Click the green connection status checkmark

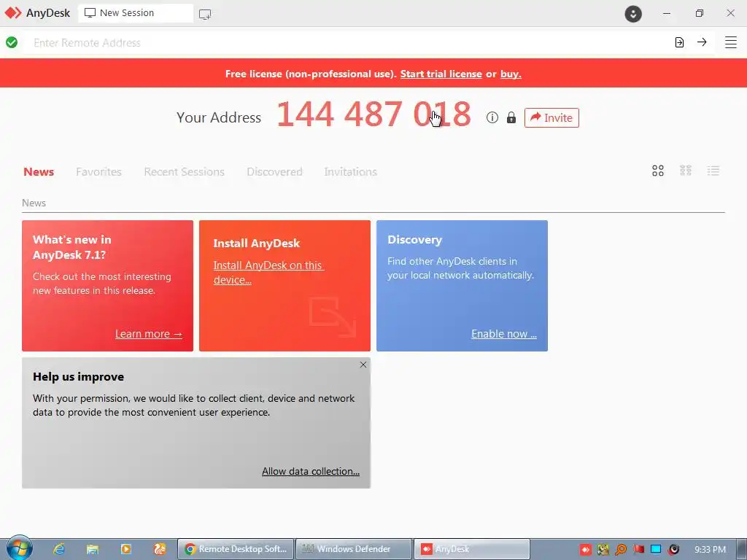(12, 42)
